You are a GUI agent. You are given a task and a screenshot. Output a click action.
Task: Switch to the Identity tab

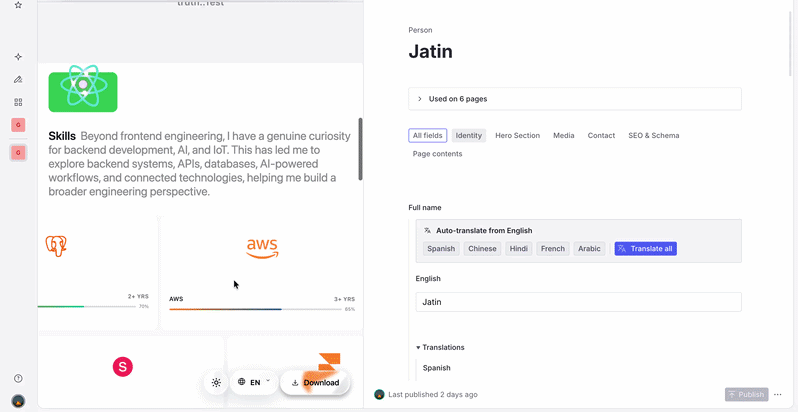click(469, 135)
